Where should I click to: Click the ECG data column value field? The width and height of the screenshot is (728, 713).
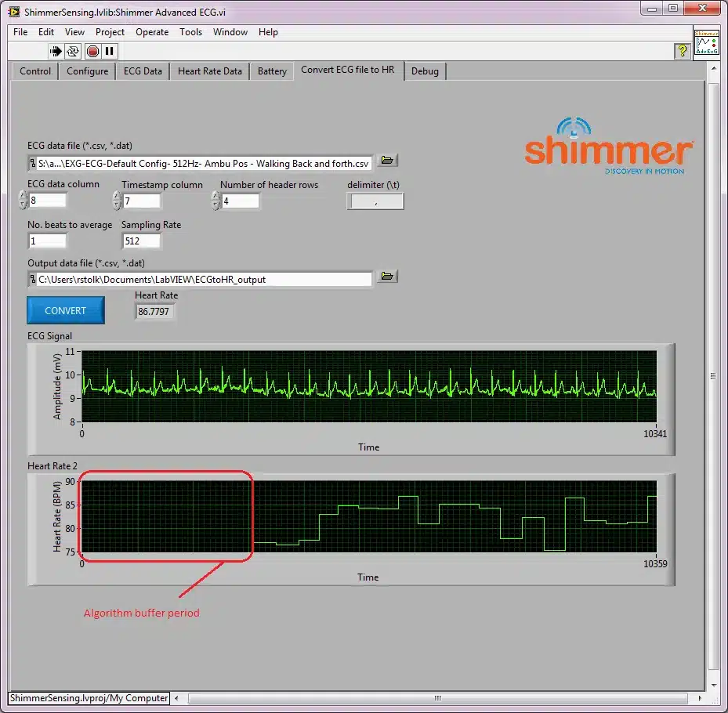47,200
